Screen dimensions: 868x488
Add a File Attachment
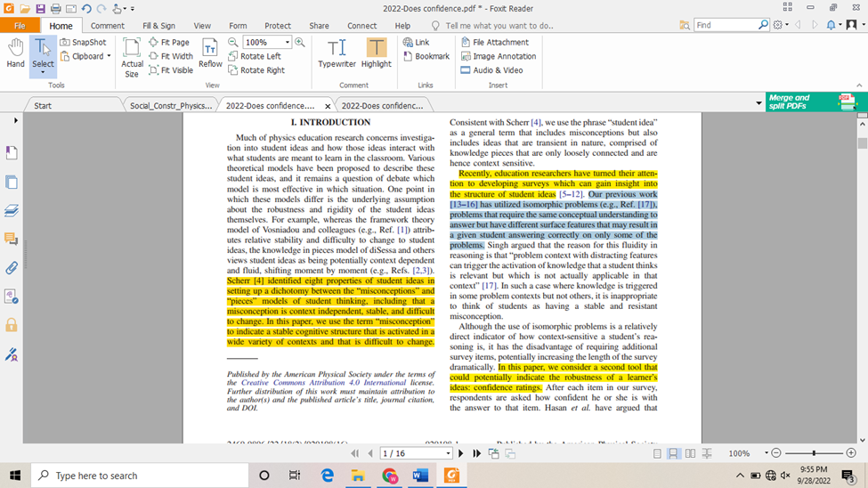[495, 42]
